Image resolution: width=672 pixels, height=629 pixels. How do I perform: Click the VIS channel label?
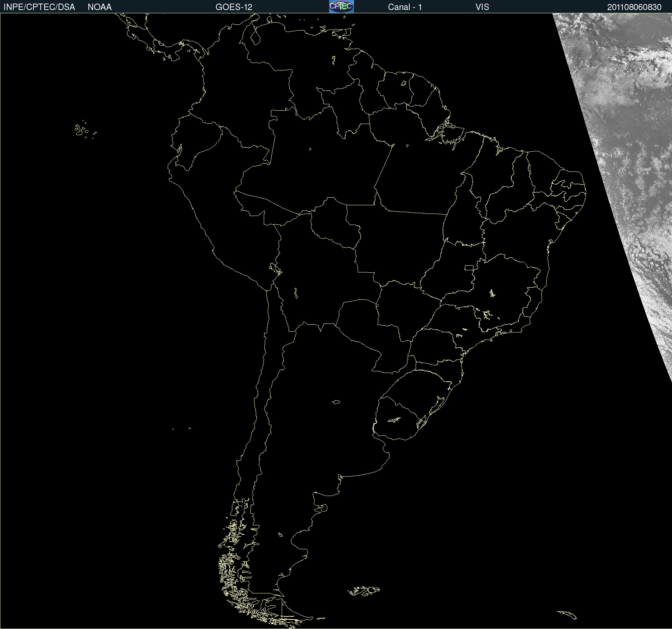[x=482, y=7]
